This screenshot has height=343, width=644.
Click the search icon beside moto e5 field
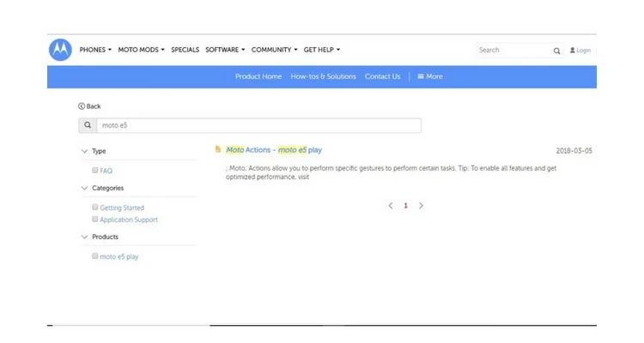[88, 125]
